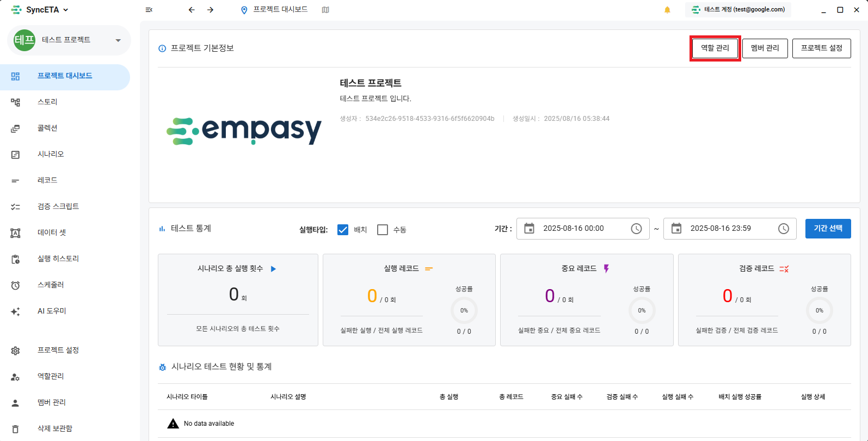Check the 수동 execution type checkbox
Viewport: 868px width, 441px height.
coord(383,230)
